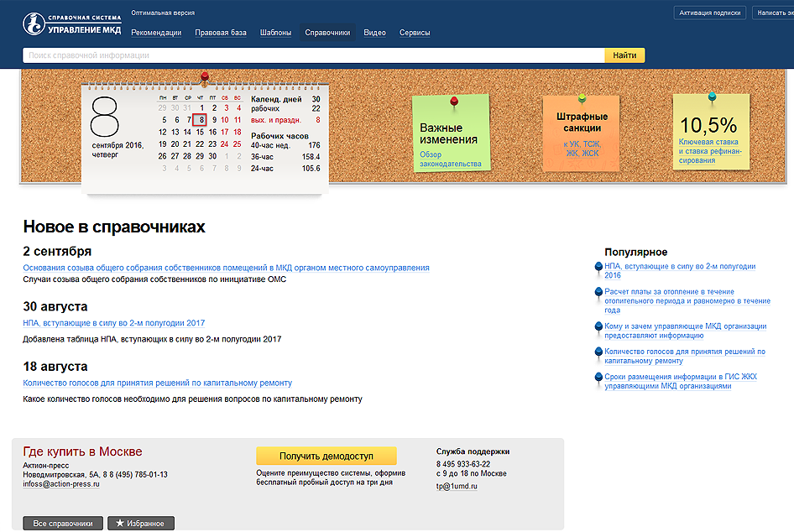Image resolution: width=794 pixels, height=532 pixels.
Task: Click the Получить демодоступ button
Action: click(x=326, y=456)
